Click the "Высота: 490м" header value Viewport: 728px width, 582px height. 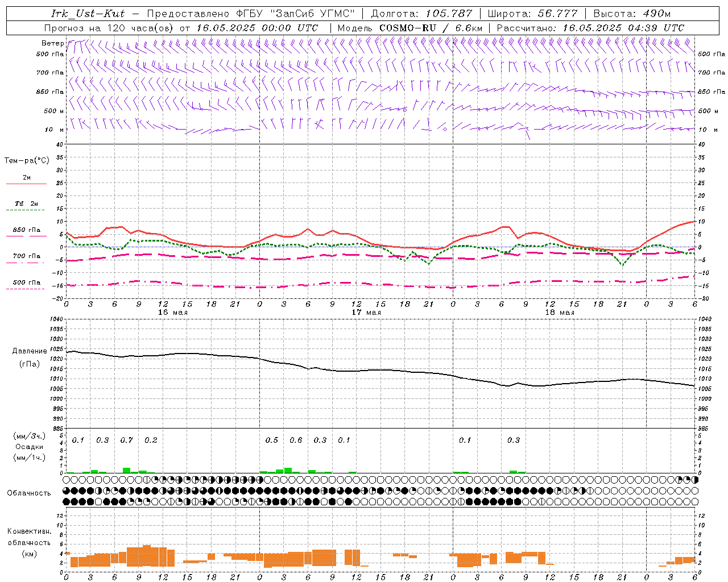(x=632, y=14)
